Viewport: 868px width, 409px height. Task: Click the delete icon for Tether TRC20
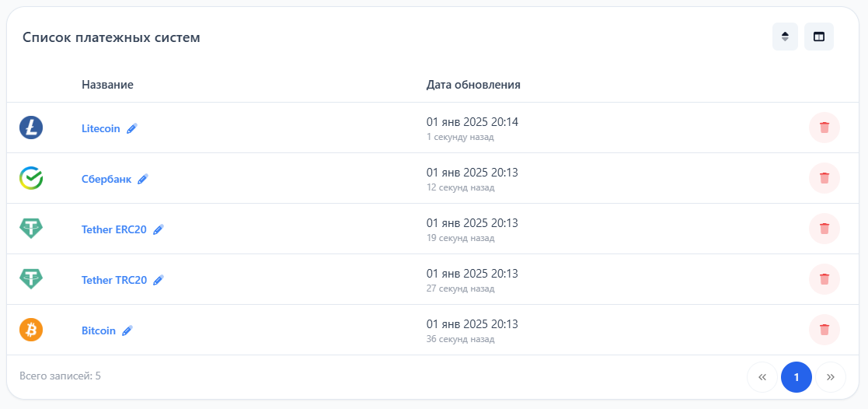824,279
